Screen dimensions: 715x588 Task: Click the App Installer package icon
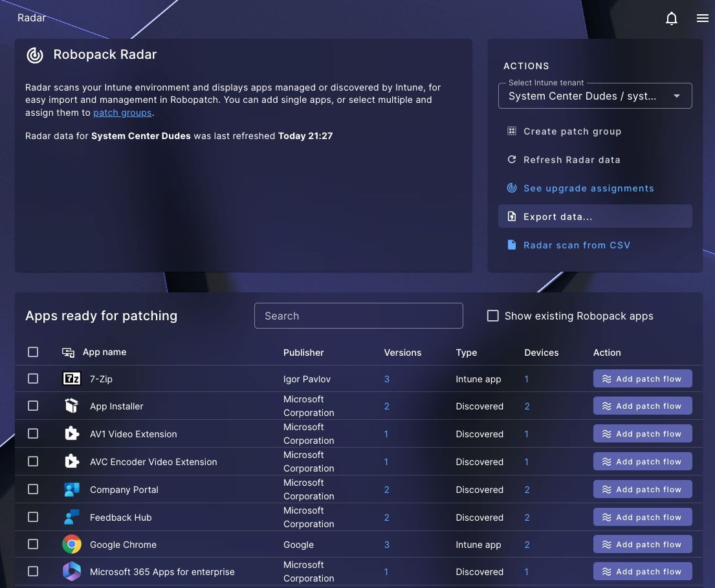click(72, 406)
